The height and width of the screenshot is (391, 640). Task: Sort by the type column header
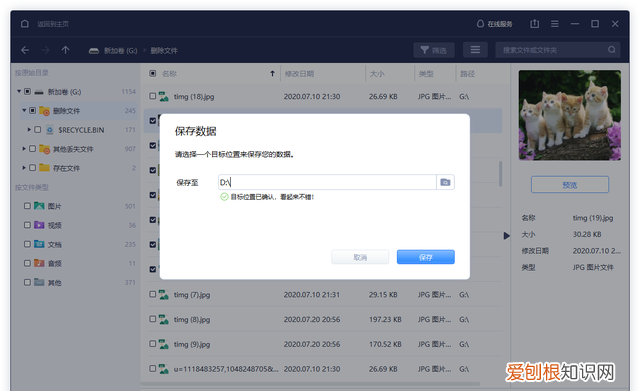coord(426,74)
